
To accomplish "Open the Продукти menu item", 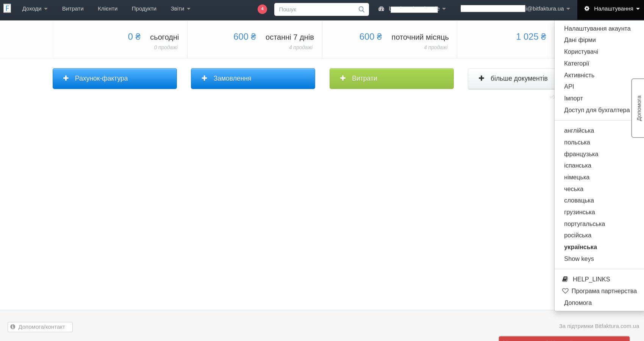I will (x=144, y=9).
